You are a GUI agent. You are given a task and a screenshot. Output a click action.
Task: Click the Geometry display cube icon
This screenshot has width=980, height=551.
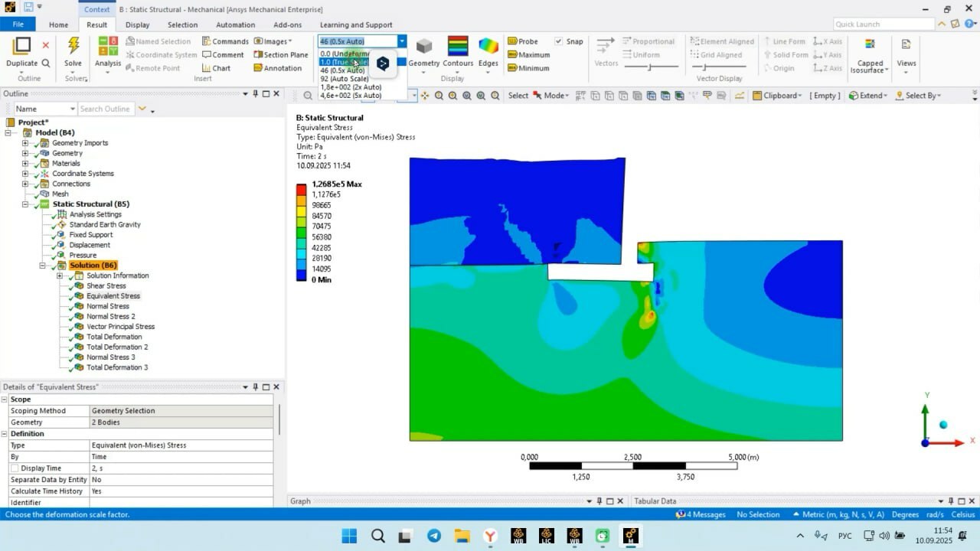click(x=424, y=47)
